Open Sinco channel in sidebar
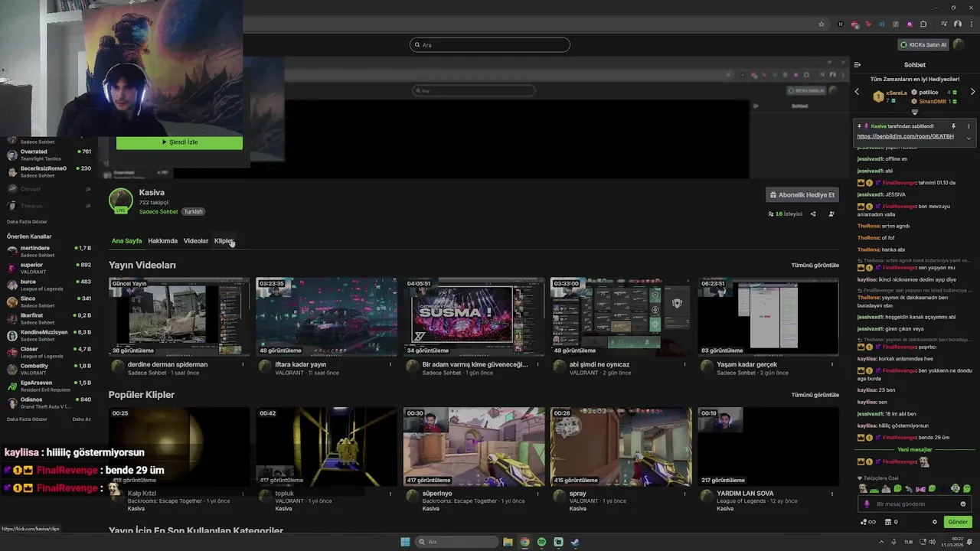 [x=47, y=302]
